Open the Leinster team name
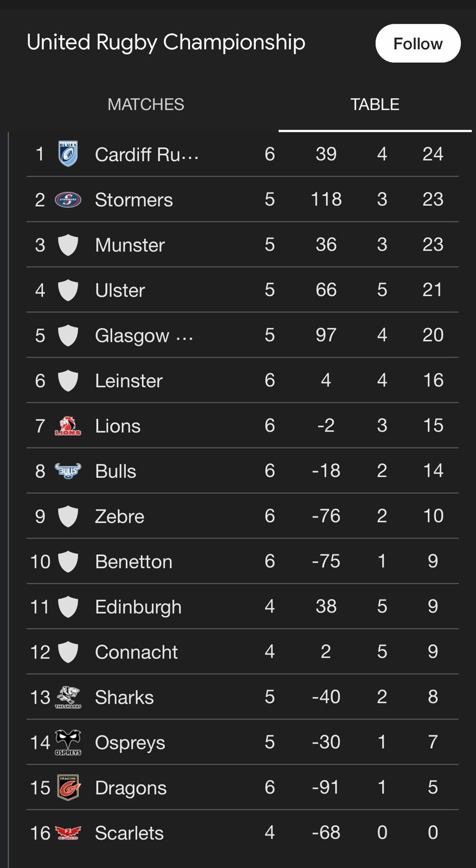The width and height of the screenshot is (476, 868). [x=128, y=381]
